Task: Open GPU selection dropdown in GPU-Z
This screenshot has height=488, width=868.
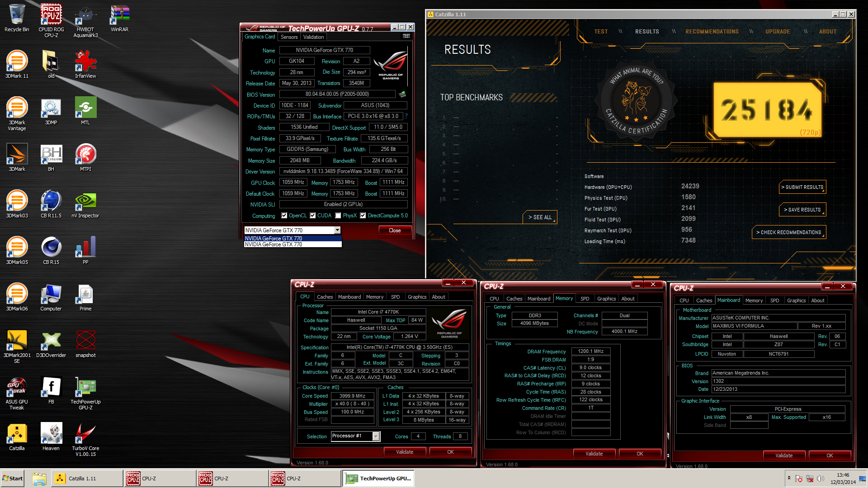Action: [x=337, y=230]
